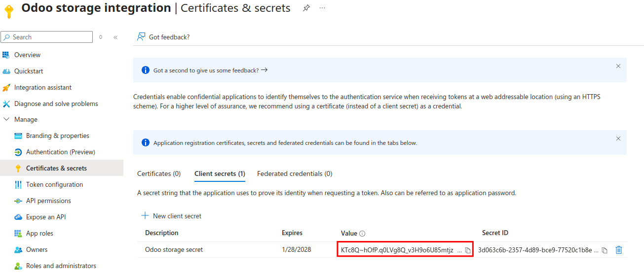Open Overview in the sidebar
This screenshot has width=644, height=276.
(27, 55)
